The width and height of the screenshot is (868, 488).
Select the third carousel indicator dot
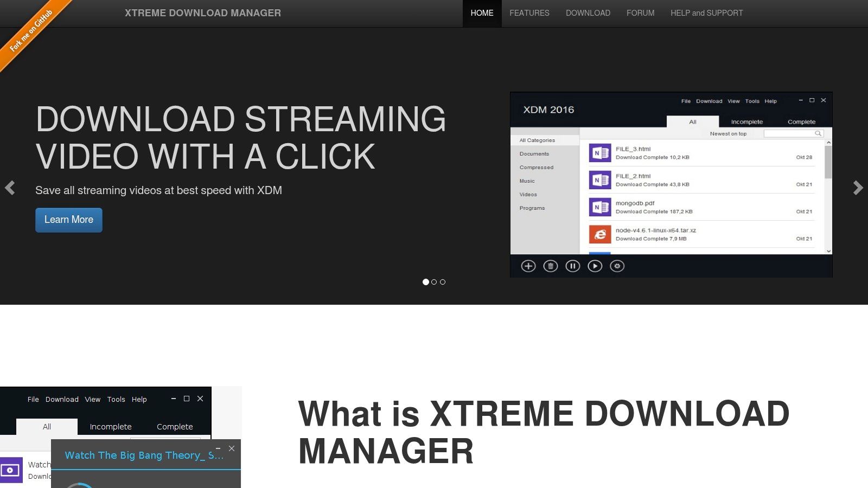coord(443,282)
